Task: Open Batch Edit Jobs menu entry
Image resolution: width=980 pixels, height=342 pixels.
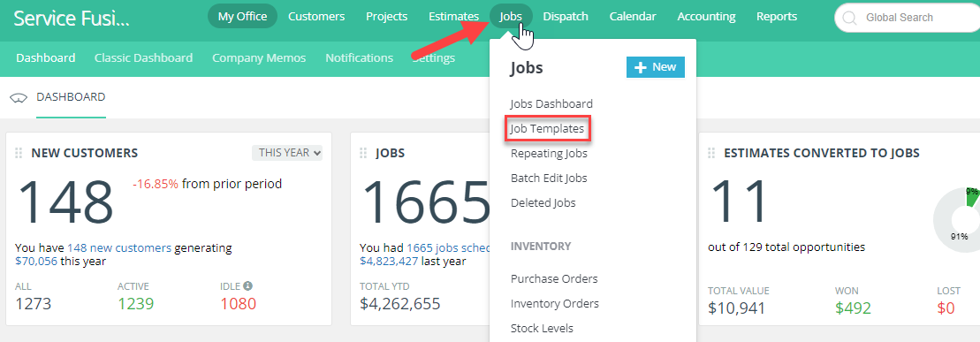Action: 549,179
